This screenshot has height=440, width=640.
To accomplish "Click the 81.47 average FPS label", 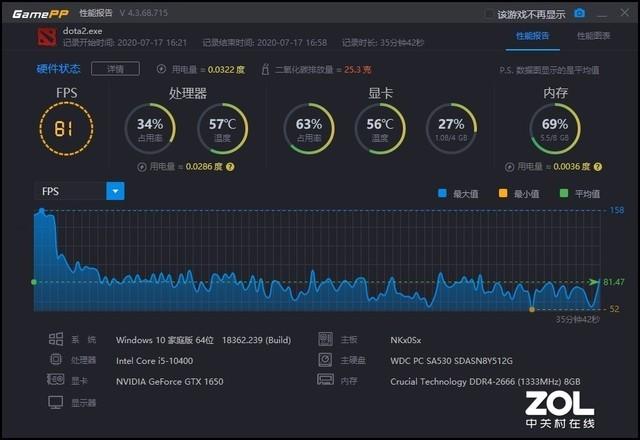I will (614, 282).
